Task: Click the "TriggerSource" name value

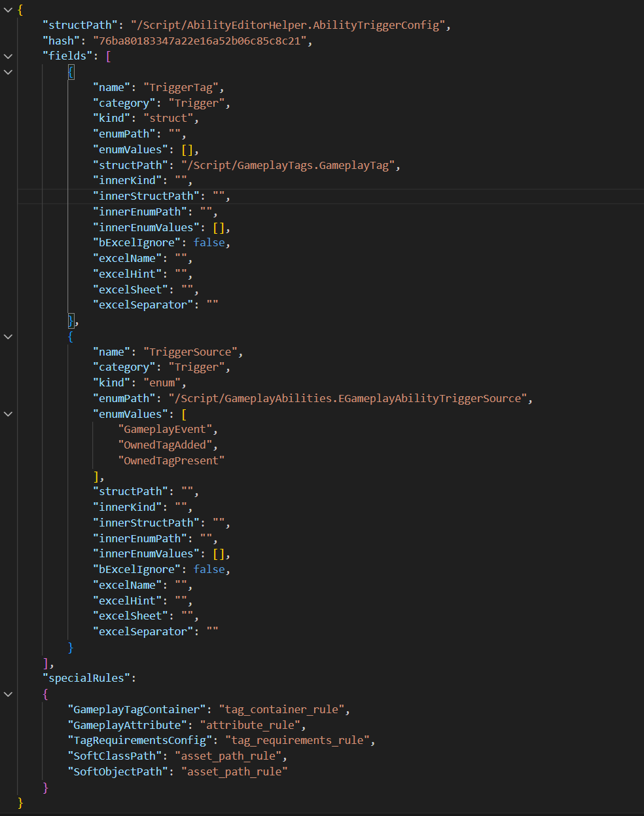Action: [x=190, y=352]
